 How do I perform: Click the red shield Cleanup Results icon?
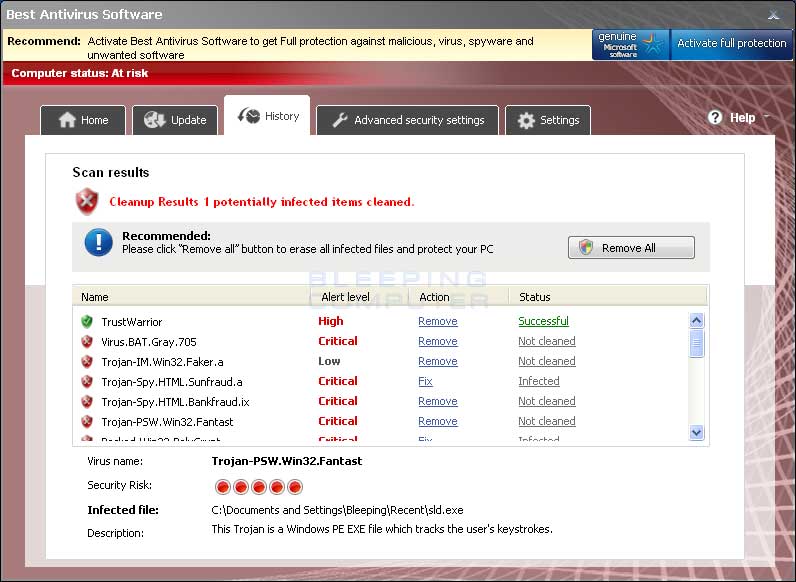click(87, 201)
